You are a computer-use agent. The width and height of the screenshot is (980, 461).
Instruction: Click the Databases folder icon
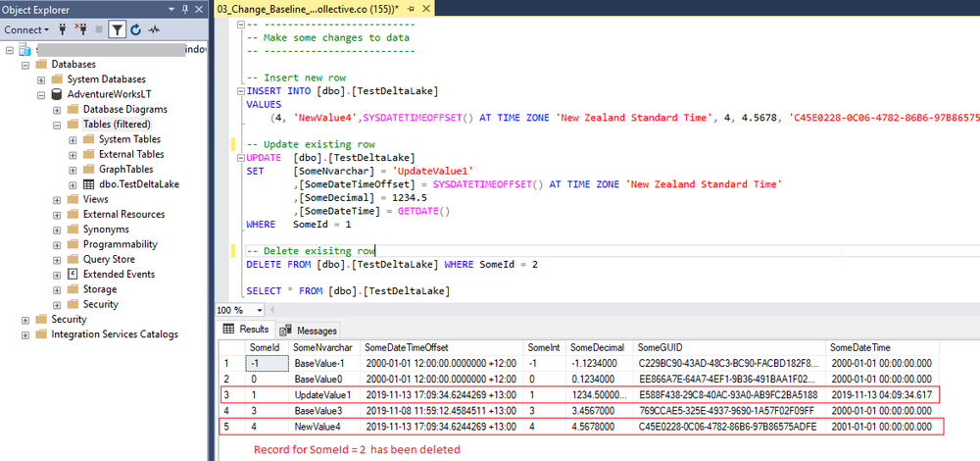(41, 64)
